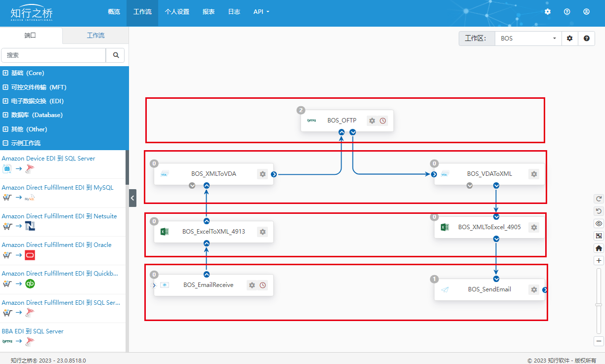Click the gear icon on BOS_SendEmail
This screenshot has height=364, width=605.
(533, 289)
